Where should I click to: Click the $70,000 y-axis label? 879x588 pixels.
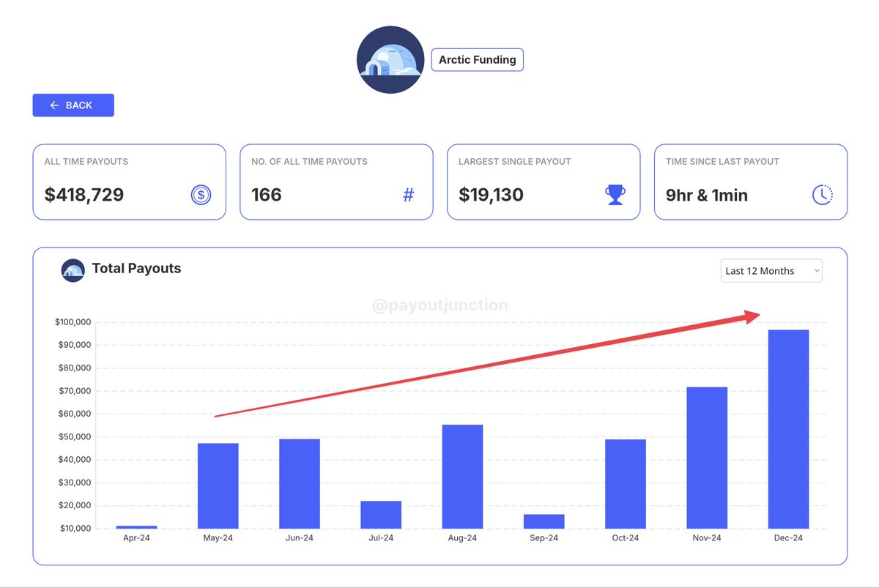click(x=75, y=391)
